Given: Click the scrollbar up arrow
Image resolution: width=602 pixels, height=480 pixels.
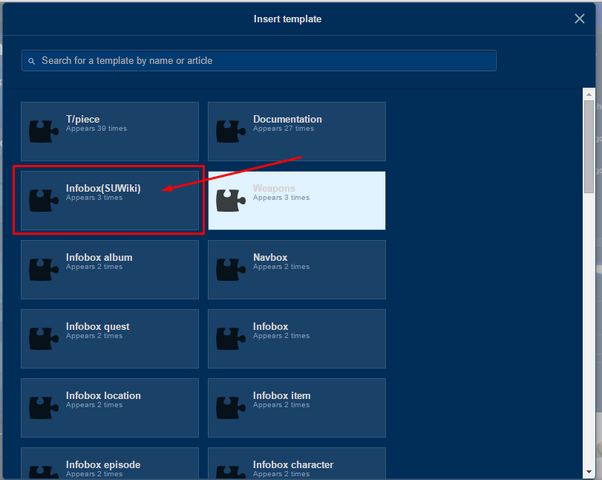Looking at the screenshot, I should [589, 94].
